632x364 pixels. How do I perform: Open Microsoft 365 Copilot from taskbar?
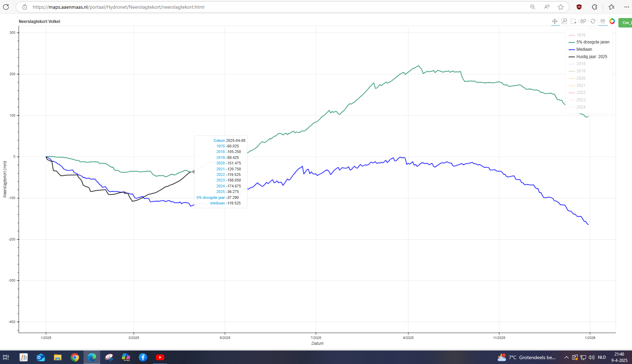[126, 357]
